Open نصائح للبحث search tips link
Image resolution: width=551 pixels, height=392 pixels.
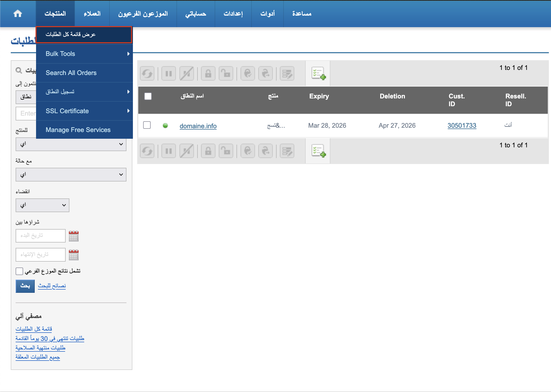(52, 286)
